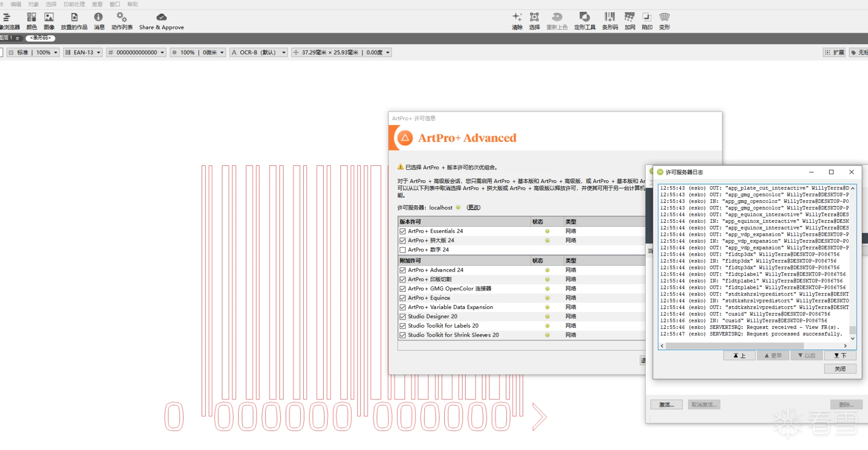The width and height of the screenshot is (868, 450).
Task: Toggle the ArtPro+ 拼大版 24 checkbox
Action: tap(402, 240)
